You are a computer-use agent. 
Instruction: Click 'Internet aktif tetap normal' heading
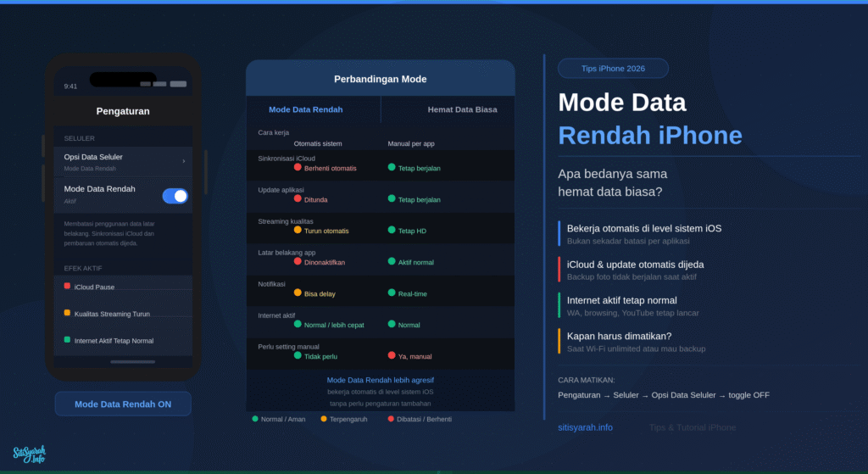click(x=621, y=300)
